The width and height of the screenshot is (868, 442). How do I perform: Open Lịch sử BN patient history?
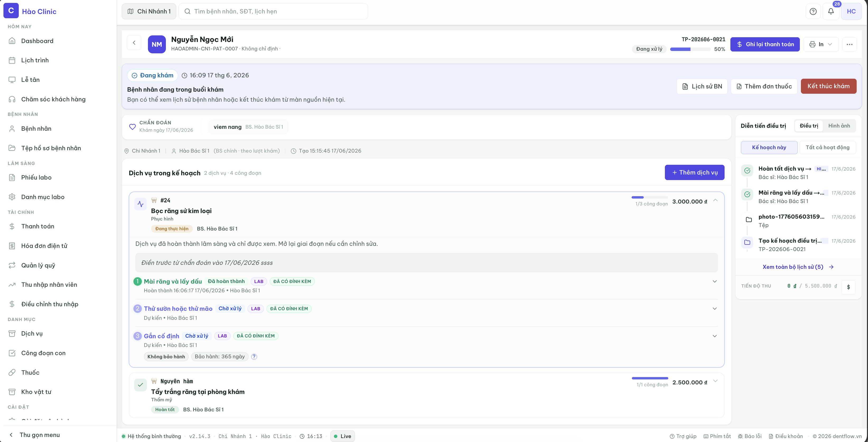click(x=702, y=87)
